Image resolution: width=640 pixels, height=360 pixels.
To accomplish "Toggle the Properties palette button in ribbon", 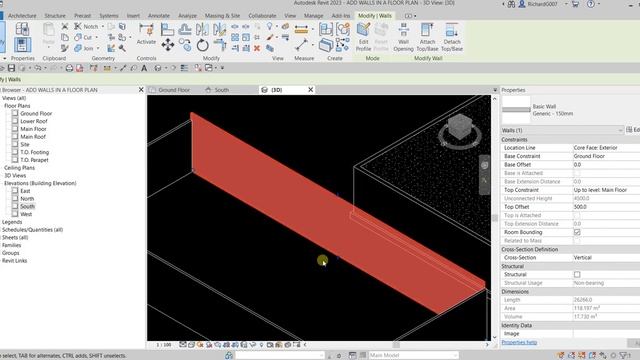I will pos(22,44).
